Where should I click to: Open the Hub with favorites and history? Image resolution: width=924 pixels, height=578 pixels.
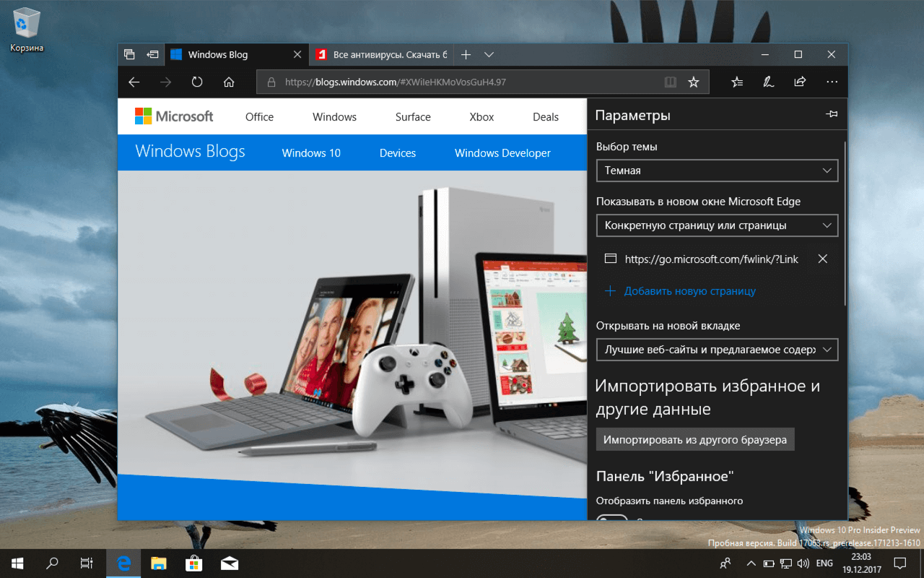[x=736, y=82]
